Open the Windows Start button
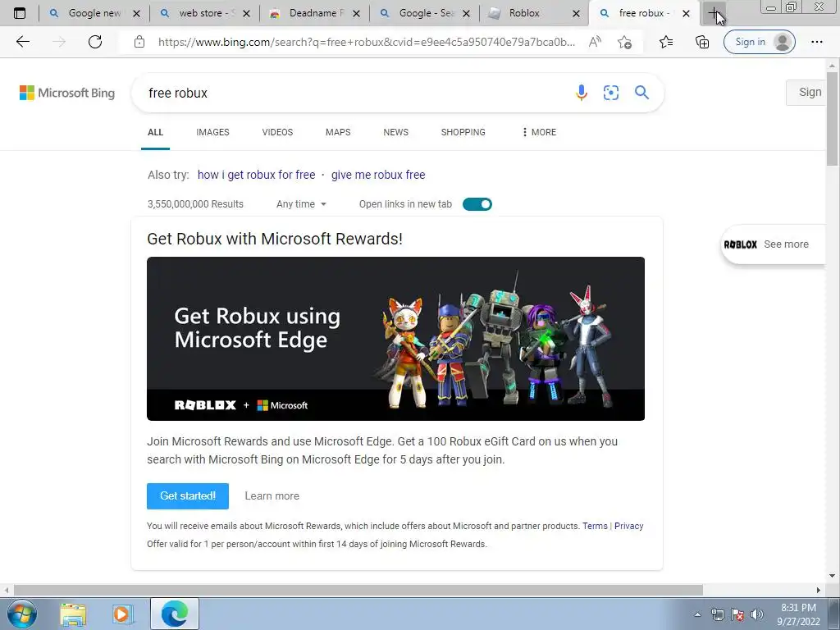The image size is (840, 630). 21,614
